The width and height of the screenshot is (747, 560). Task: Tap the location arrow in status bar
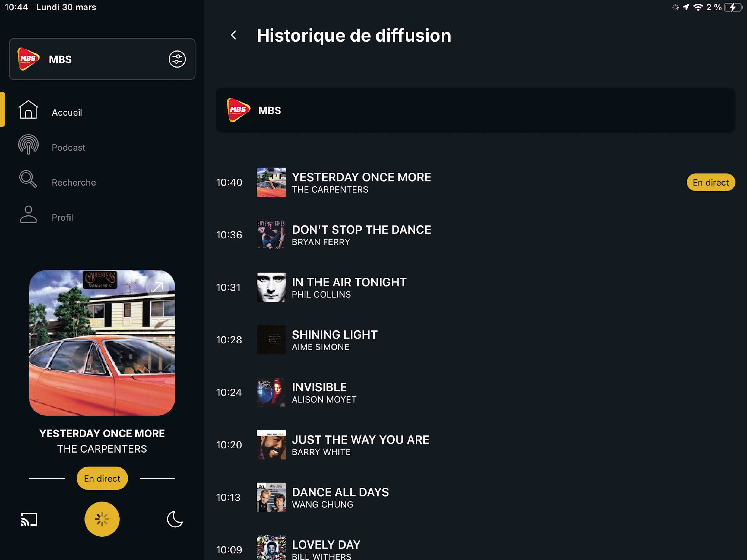(x=686, y=7)
